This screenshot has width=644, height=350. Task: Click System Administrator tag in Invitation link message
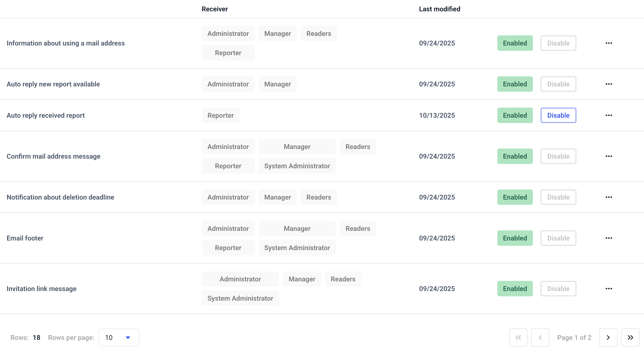point(240,298)
